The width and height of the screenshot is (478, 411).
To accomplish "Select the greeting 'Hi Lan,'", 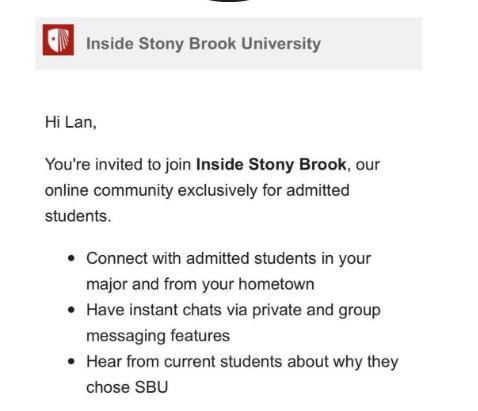I will (x=71, y=122).
